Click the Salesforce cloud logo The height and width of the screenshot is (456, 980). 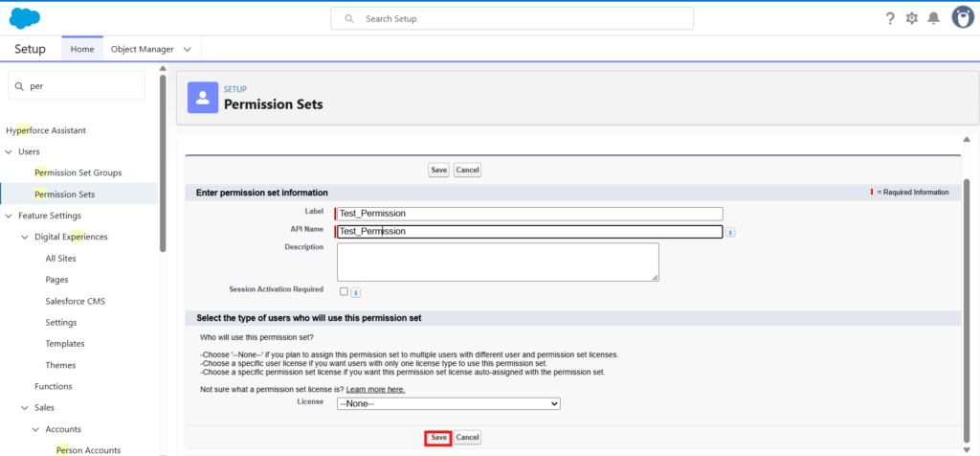tap(25, 18)
